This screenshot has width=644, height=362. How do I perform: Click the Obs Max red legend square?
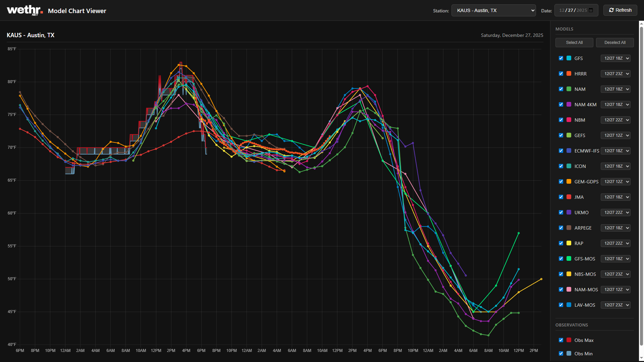[569, 340]
